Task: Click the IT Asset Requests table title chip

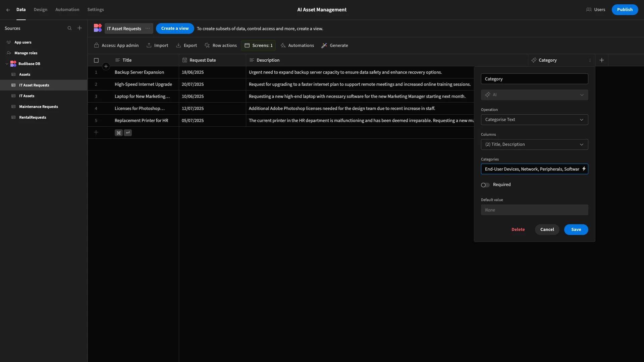Action: tap(129, 28)
